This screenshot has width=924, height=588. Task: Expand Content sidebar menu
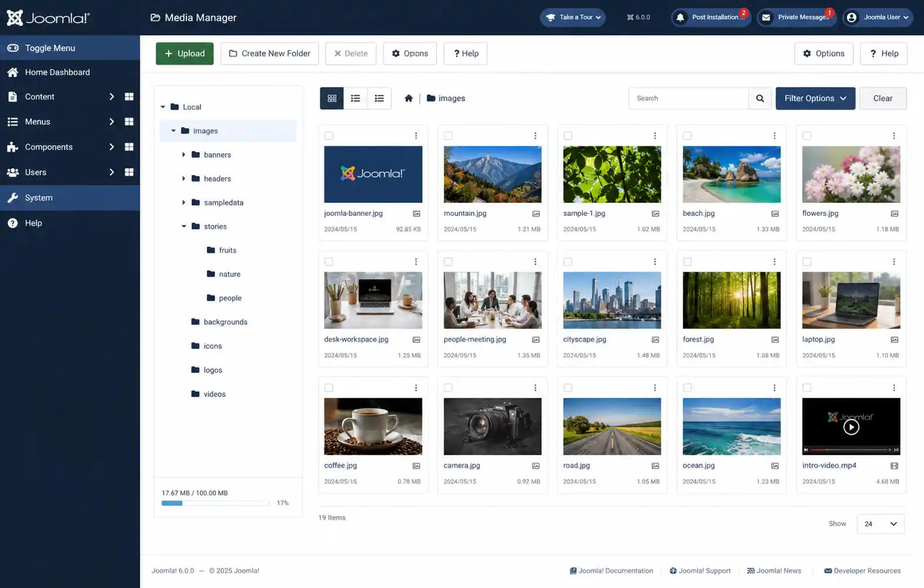pos(111,96)
